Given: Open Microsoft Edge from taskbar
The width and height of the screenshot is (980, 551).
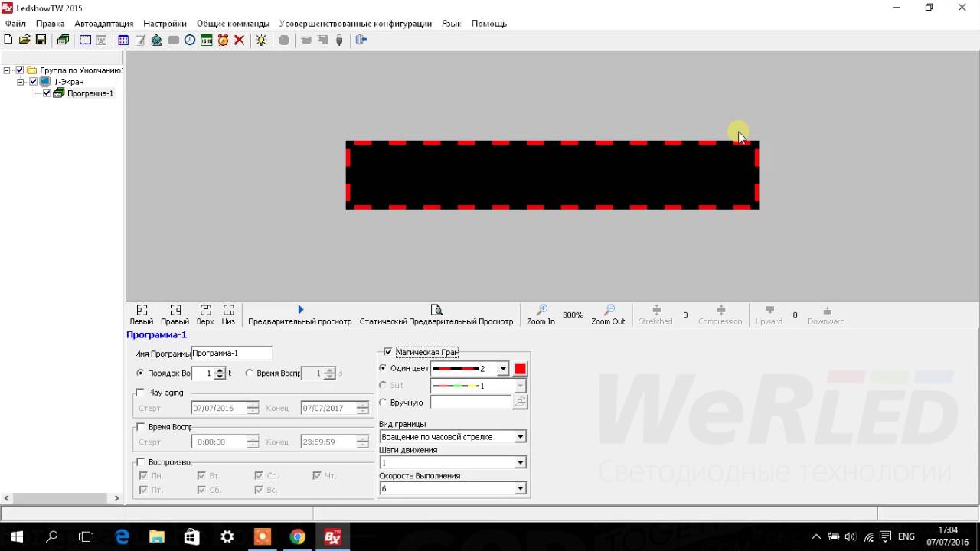Looking at the screenshot, I should [122, 536].
